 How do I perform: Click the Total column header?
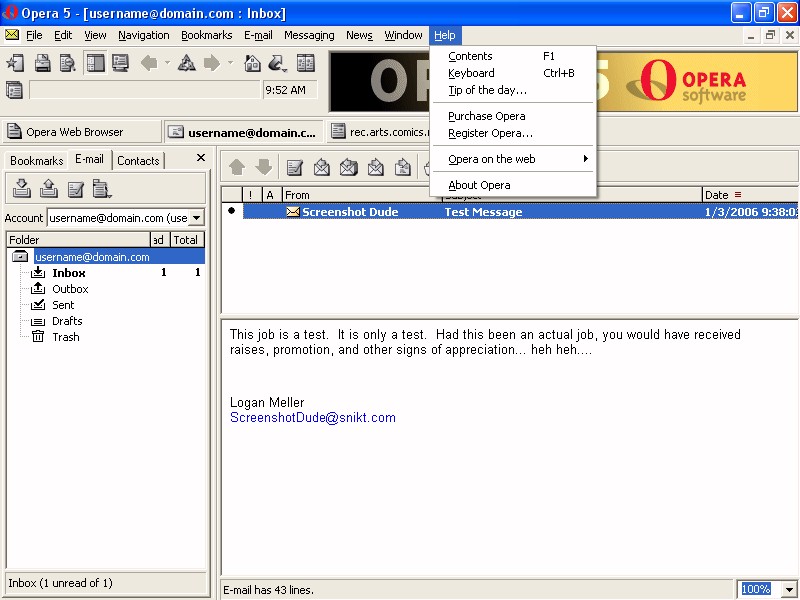click(x=187, y=240)
